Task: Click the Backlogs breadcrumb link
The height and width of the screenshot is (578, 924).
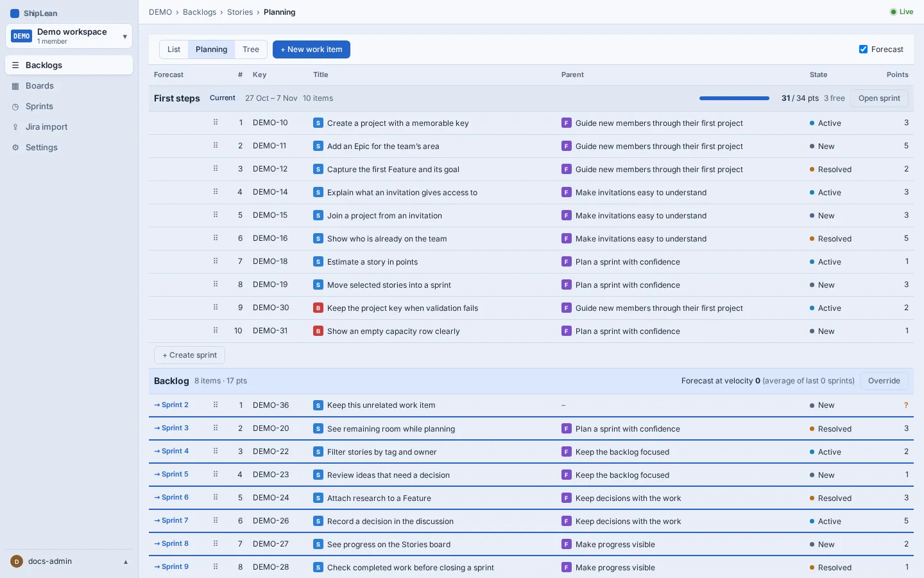Action: point(200,12)
